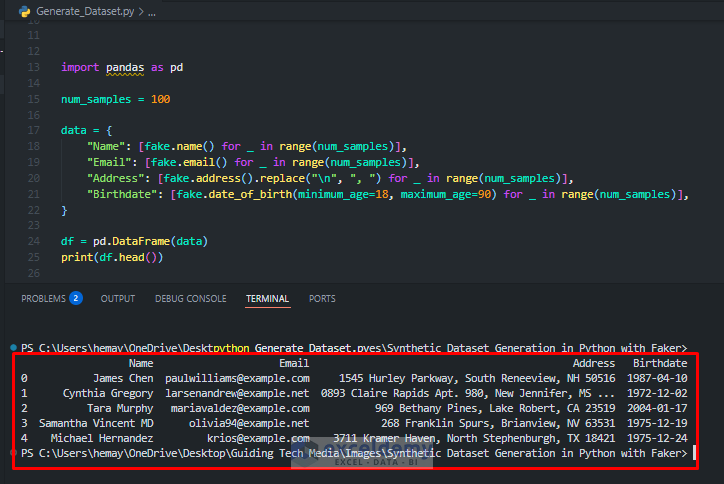
Task: Open Generate_Dataset.py breadcrumb item
Action: pos(85,12)
